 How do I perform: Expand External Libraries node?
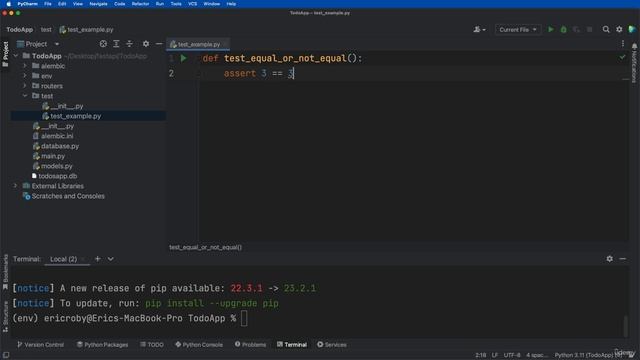pos(16,186)
